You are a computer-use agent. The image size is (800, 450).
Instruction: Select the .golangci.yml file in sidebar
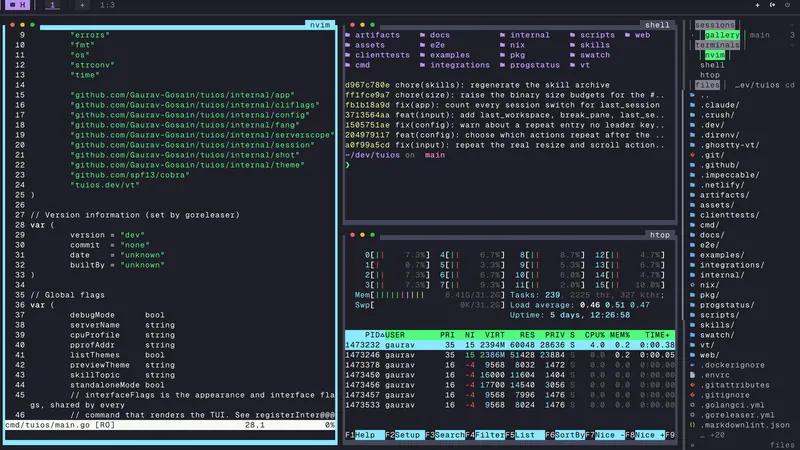pos(732,405)
